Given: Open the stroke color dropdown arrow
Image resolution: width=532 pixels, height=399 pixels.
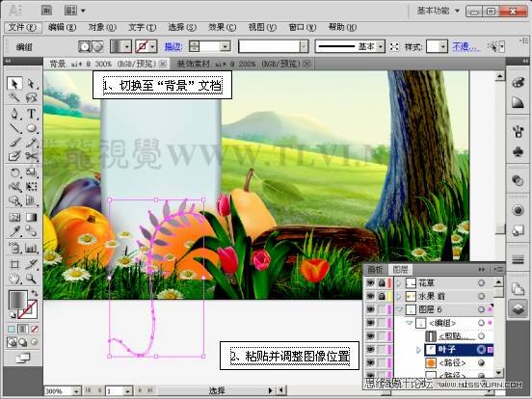Looking at the screenshot, I should tap(152, 46).
